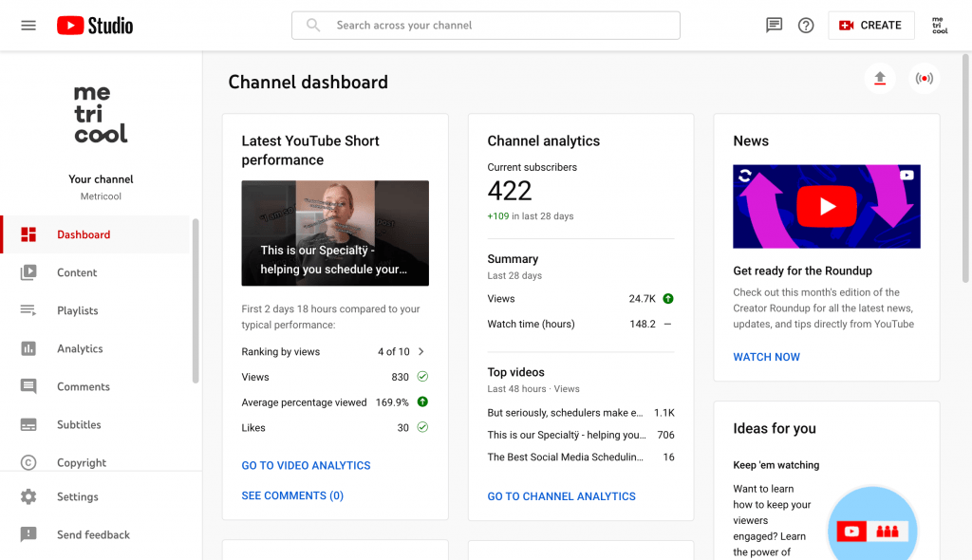Click the Send feedback exclamation icon
Image resolution: width=972 pixels, height=560 pixels.
coord(28,534)
